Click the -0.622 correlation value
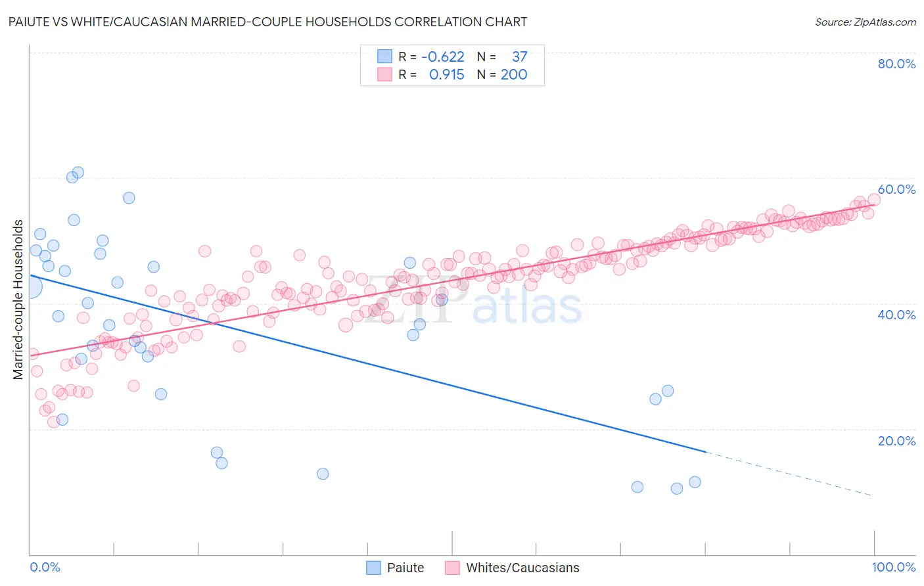This screenshot has height=586, width=924. [x=443, y=56]
